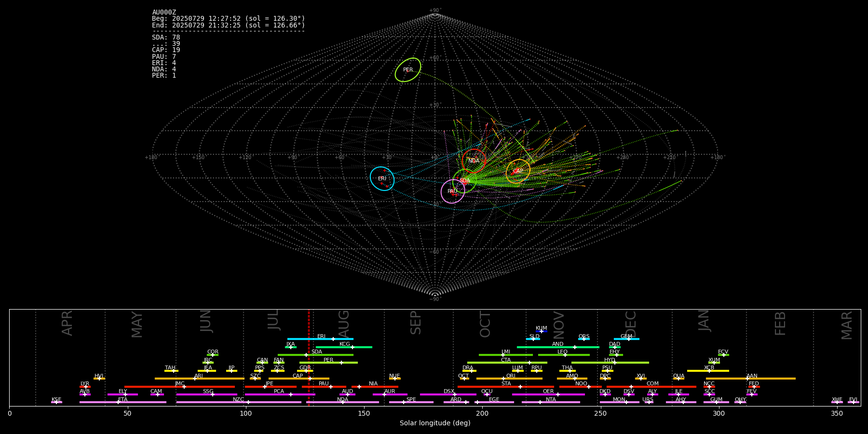
Task: Click the COM shower bar in timeline
Action: (652, 387)
